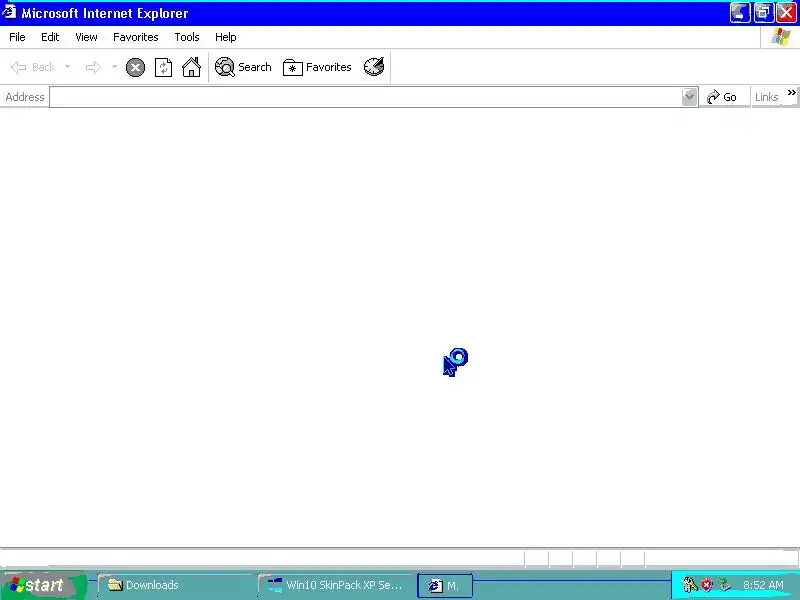Open the Tools menu
Image resolution: width=800 pixels, height=600 pixels.
click(187, 37)
